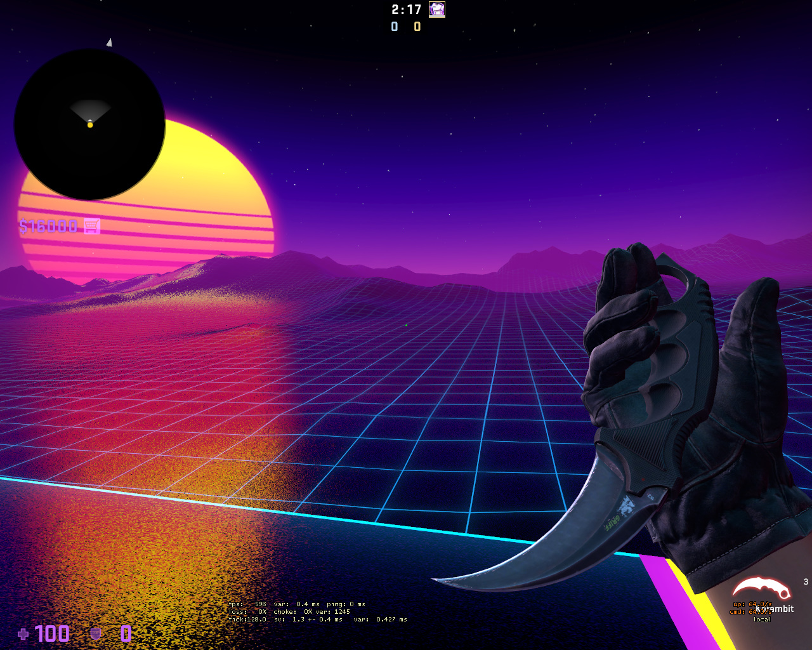
Task: Click the fps 598 readout
Action: [x=247, y=604]
